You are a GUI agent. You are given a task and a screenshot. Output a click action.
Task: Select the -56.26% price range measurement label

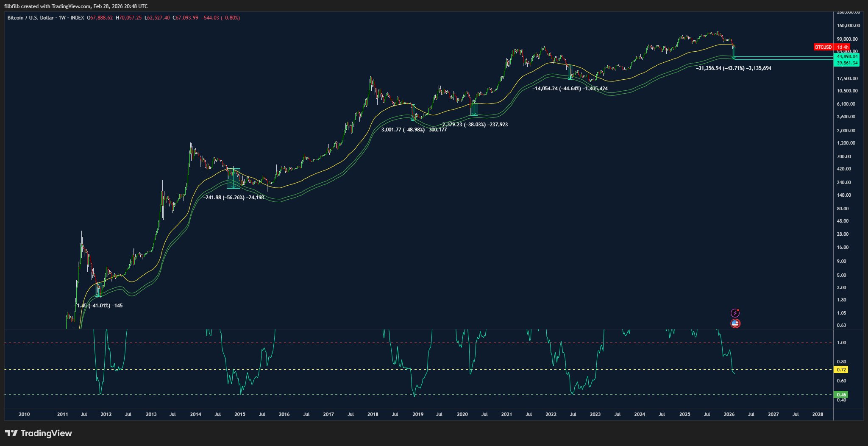(x=234, y=198)
